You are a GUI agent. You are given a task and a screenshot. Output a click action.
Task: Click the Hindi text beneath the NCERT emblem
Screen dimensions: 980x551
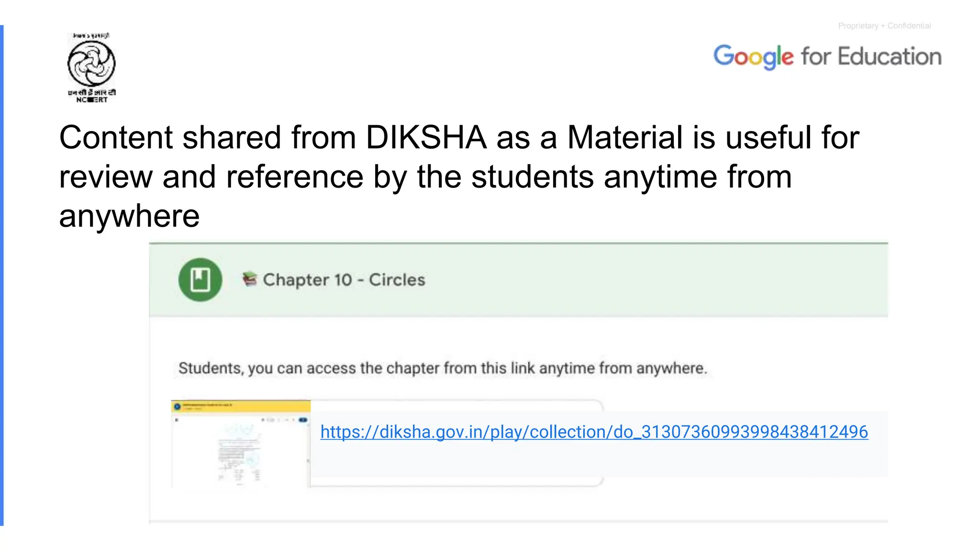tap(91, 92)
